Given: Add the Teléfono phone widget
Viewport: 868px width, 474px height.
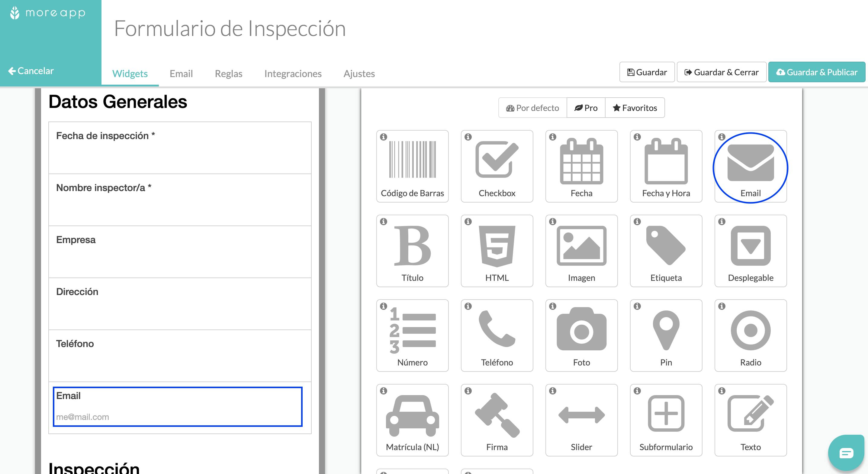Looking at the screenshot, I should pos(497,336).
